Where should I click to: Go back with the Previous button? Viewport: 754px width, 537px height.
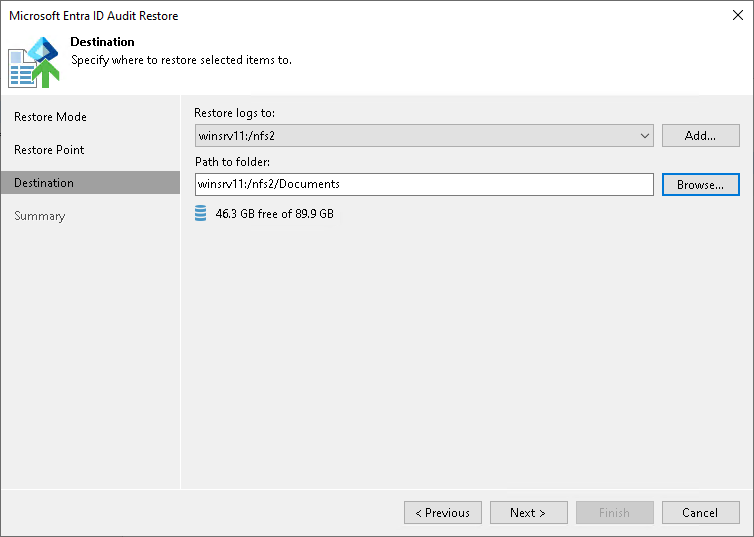click(443, 512)
